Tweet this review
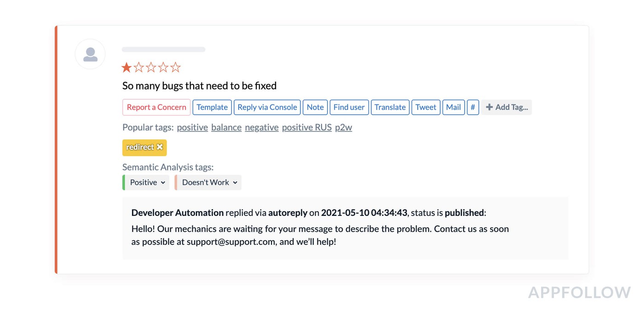This screenshot has width=644, height=311. 425,107
